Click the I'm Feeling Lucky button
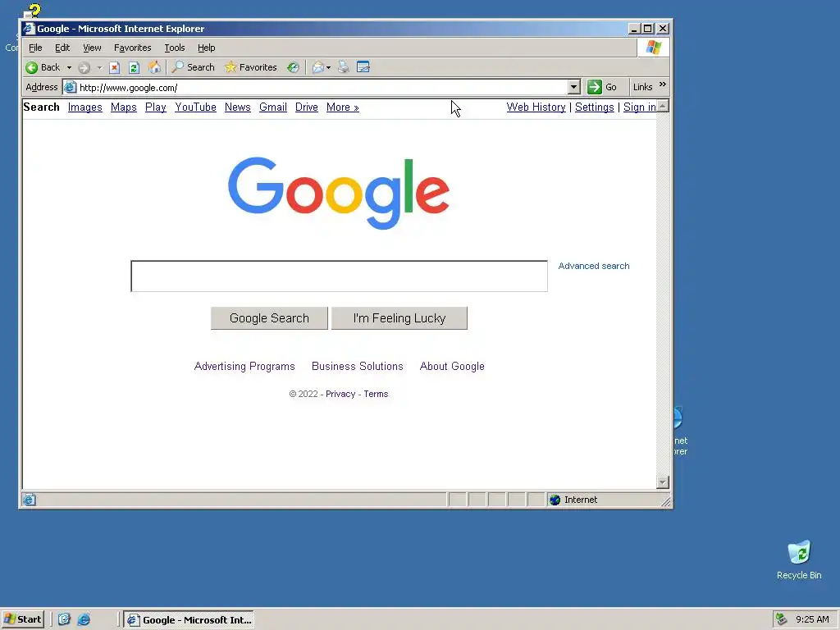Image resolution: width=840 pixels, height=630 pixels. 399,318
